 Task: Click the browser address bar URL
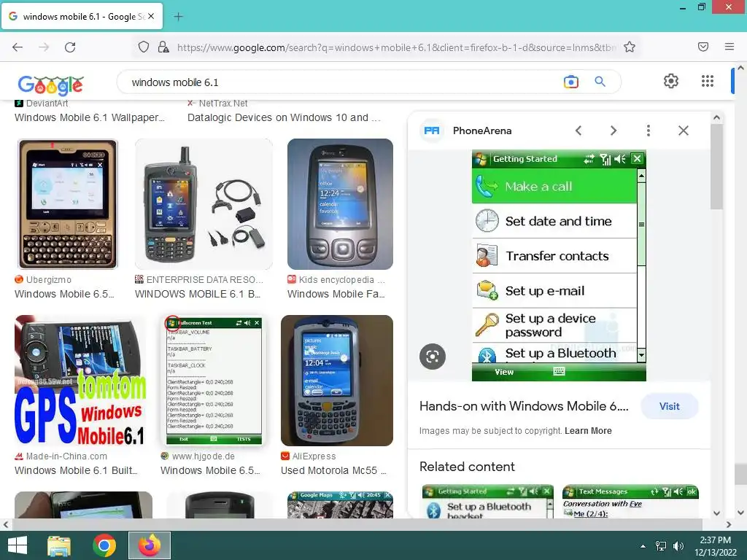[x=396, y=47]
